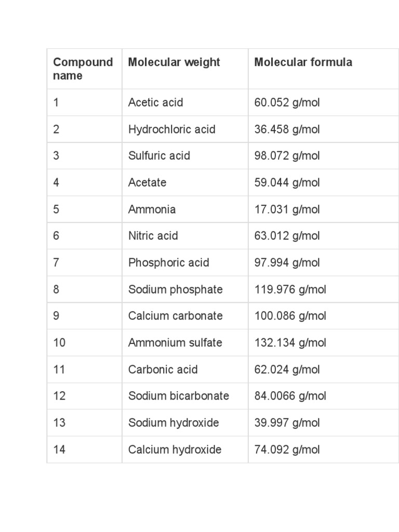Select the 84.0066 g/mol value

coord(290,396)
